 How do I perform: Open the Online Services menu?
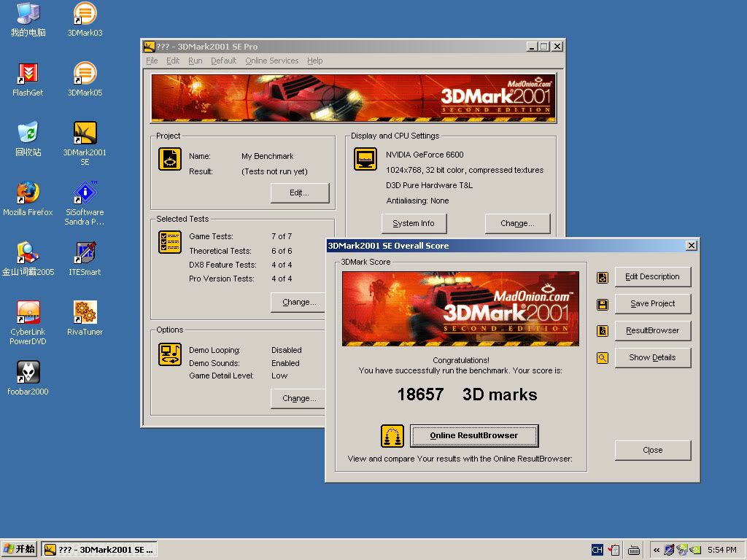pos(271,61)
